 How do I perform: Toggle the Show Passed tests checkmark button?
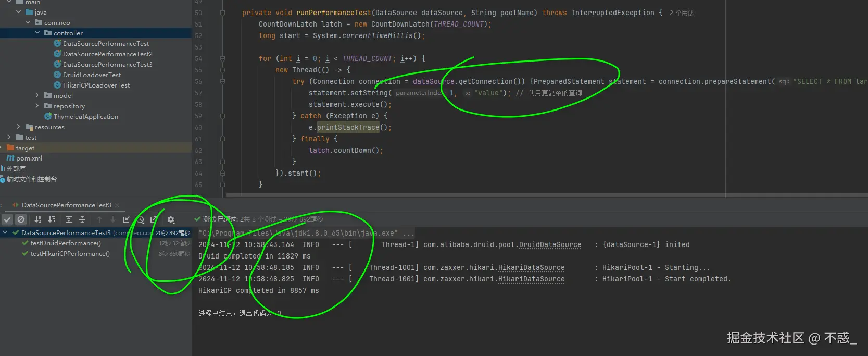coord(7,219)
